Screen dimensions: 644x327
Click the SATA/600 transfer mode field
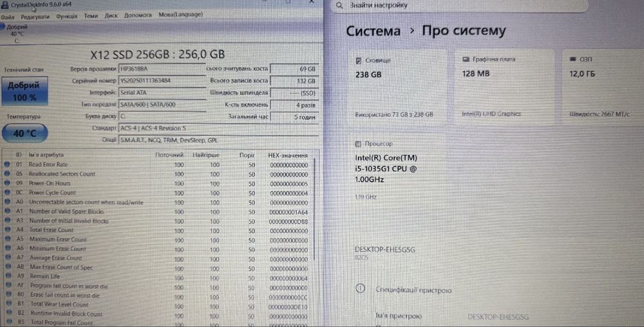pos(162,104)
